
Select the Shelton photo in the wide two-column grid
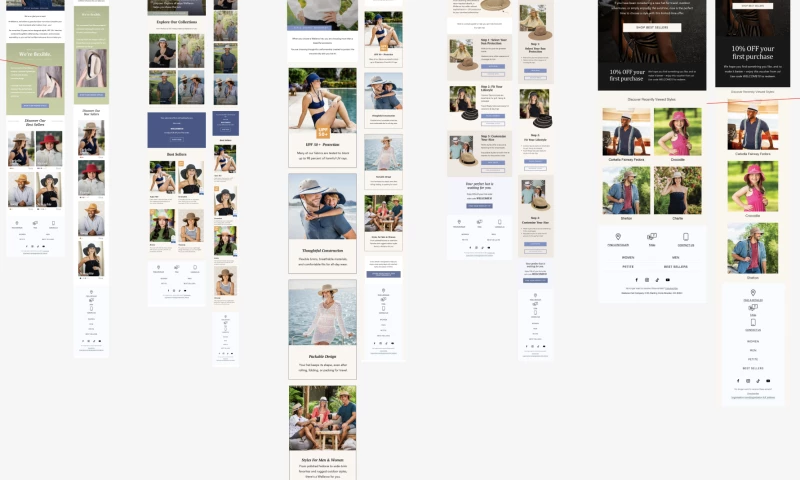(626, 190)
